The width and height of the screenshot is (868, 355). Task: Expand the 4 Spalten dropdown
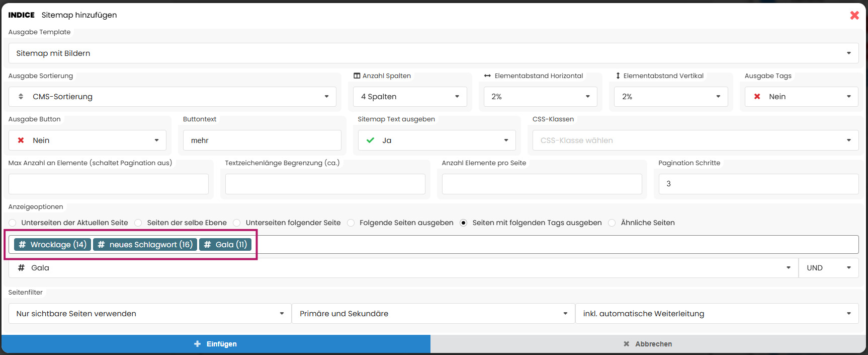[410, 97]
